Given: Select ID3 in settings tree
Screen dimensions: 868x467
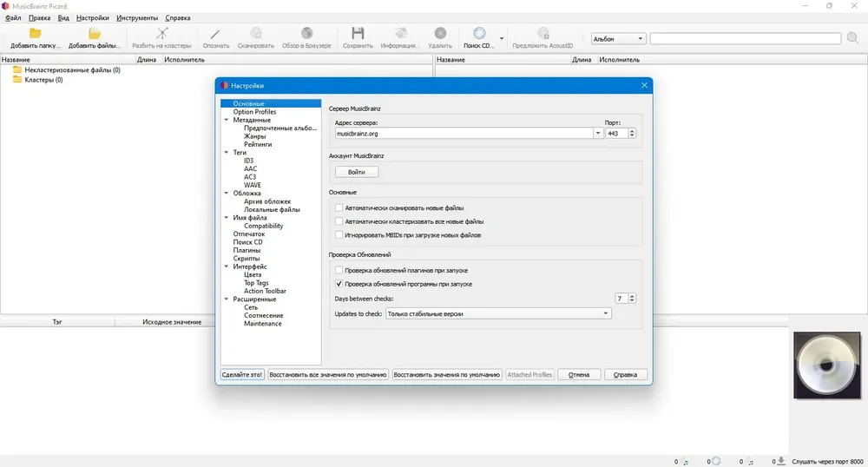Looking at the screenshot, I should [x=248, y=161].
